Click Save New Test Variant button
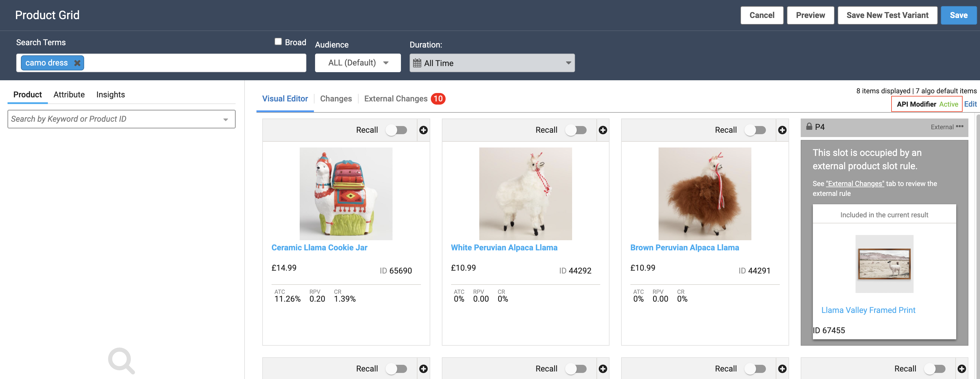This screenshot has height=379, width=980. pyautogui.click(x=887, y=15)
